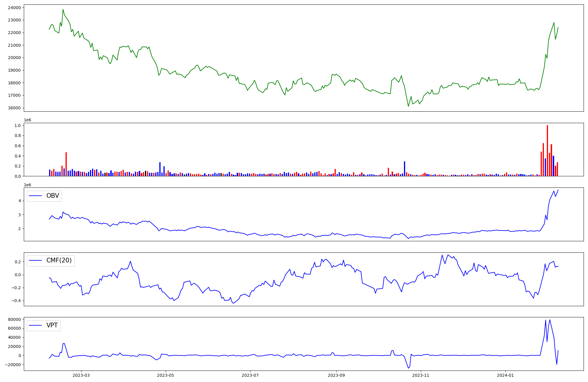588x382 pixels.
Task: Click the 1e6 multiplier above OBV chart
Action: (x=27, y=185)
